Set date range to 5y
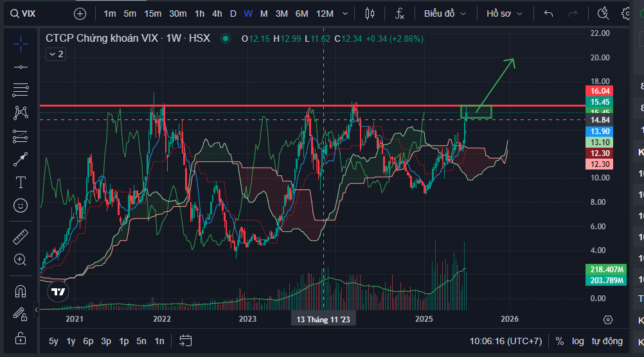Viewport: 644px width, 357px height. click(x=54, y=341)
